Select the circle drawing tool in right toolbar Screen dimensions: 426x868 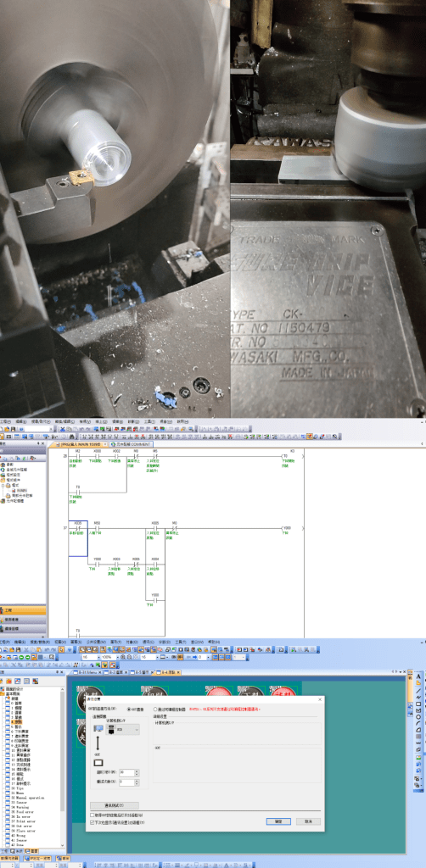(x=418, y=717)
